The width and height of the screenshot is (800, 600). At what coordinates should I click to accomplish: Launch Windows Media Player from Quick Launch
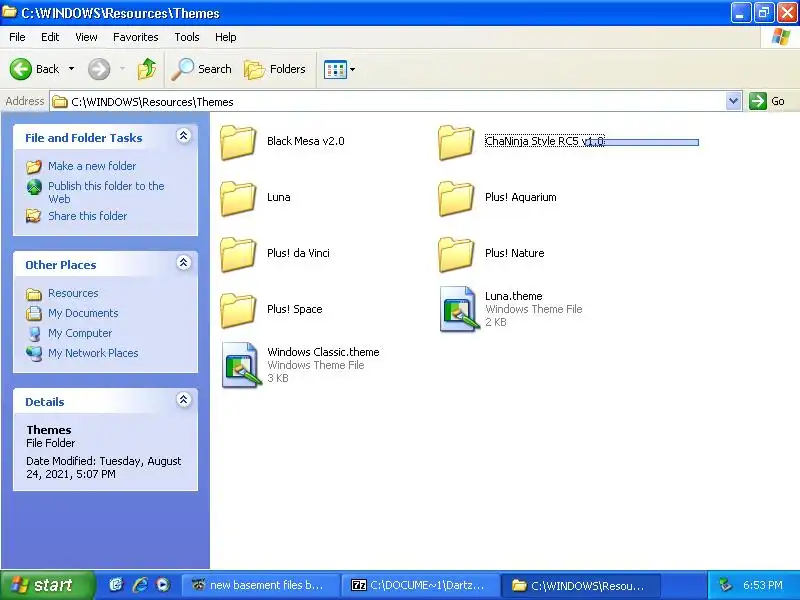pyautogui.click(x=163, y=585)
